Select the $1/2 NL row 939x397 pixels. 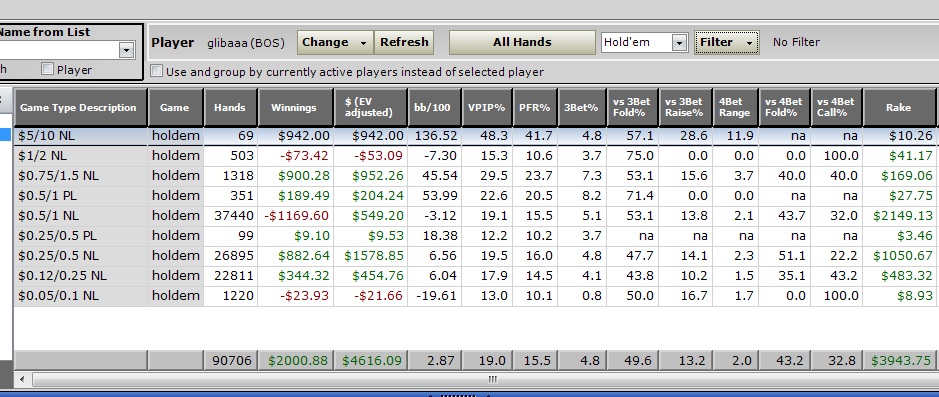tap(474, 156)
